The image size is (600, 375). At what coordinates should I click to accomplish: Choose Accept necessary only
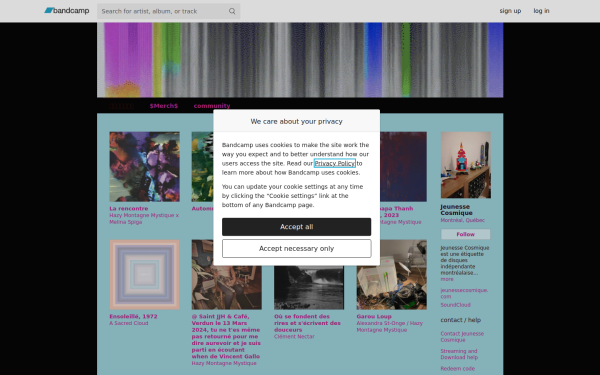click(x=296, y=249)
